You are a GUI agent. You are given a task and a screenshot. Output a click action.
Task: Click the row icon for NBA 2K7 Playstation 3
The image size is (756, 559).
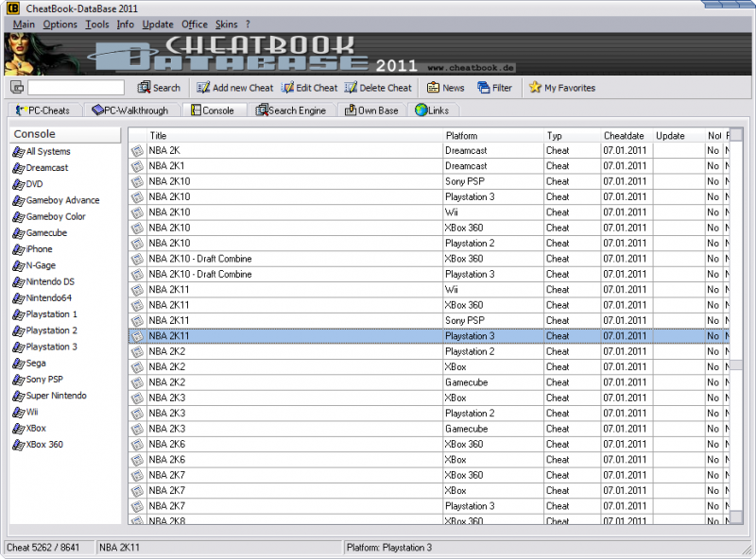[137, 506]
